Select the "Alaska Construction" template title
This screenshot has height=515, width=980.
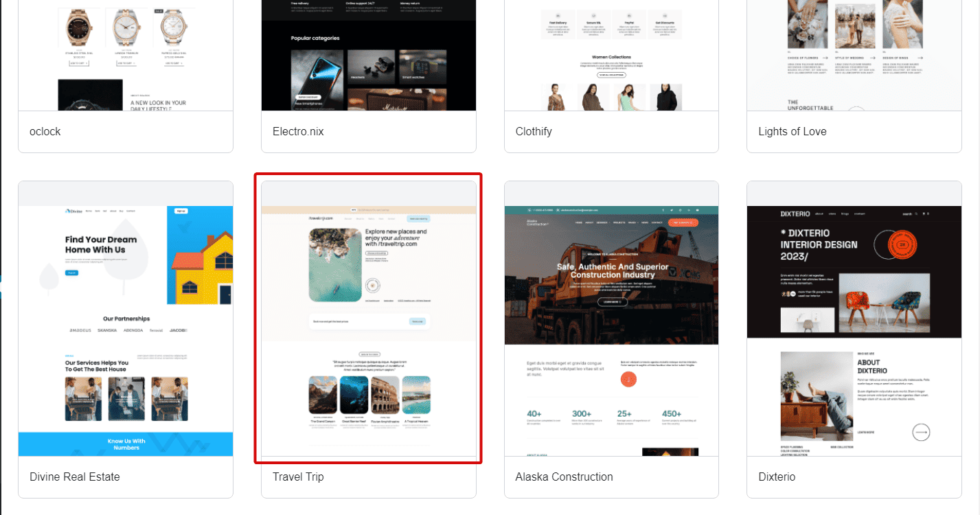[564, 477]
